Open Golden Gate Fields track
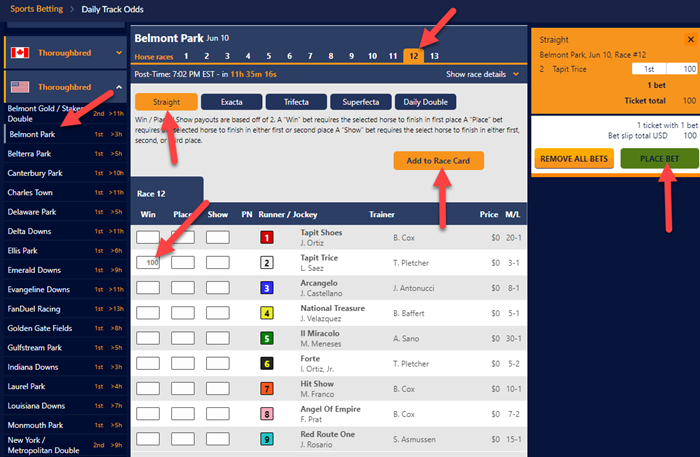 65,328
